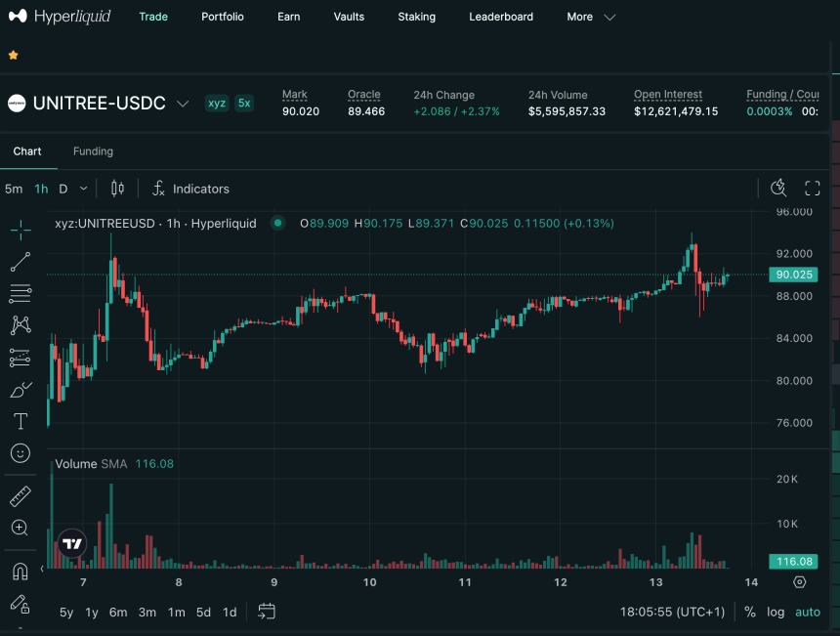This screenshot has height=636, width=840.
Task: Expand the UNITREE-USDC pair selector
Action: coord(183,104)
